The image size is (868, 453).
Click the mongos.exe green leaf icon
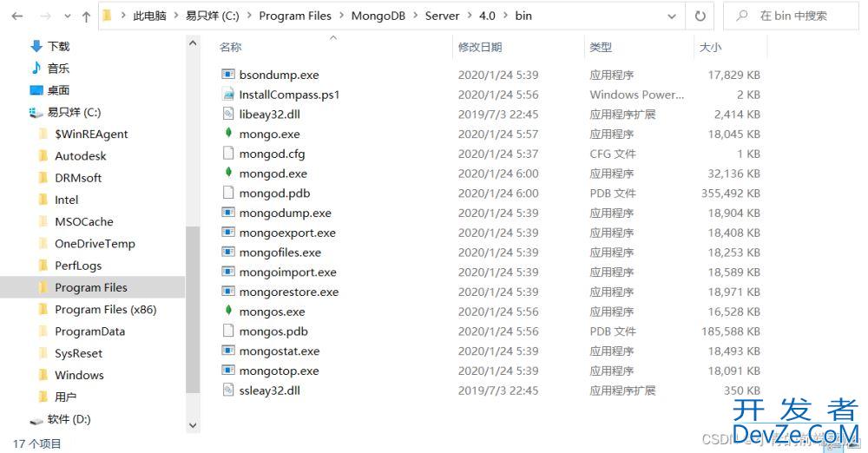(228, 311)
